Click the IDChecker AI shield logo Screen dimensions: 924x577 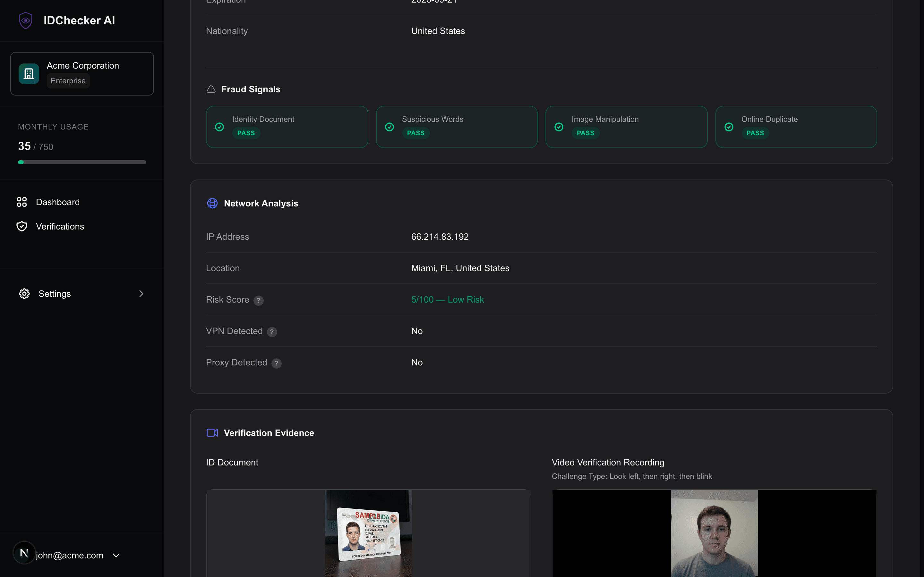(25, 20)
